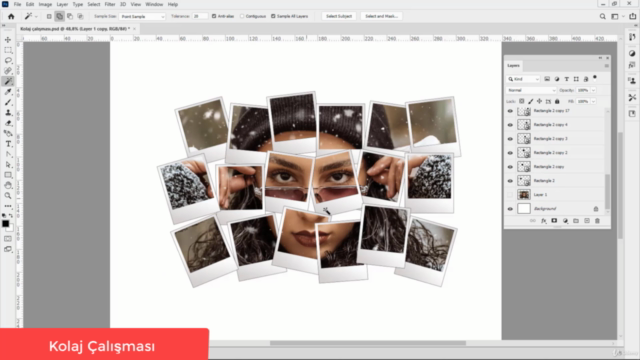This screenshot has width=640, height=360.
Task: Toggle Sample All Layers checkbox
Action: point(273,16)
